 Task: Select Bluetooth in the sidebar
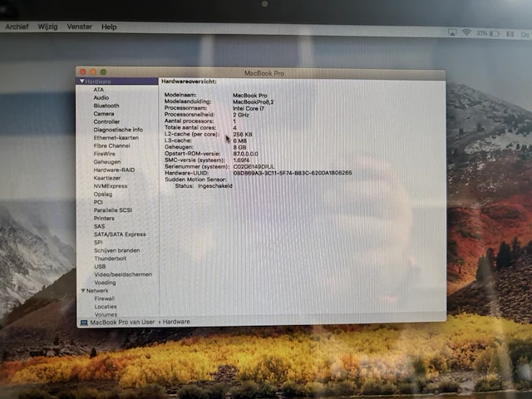[106, 106]
